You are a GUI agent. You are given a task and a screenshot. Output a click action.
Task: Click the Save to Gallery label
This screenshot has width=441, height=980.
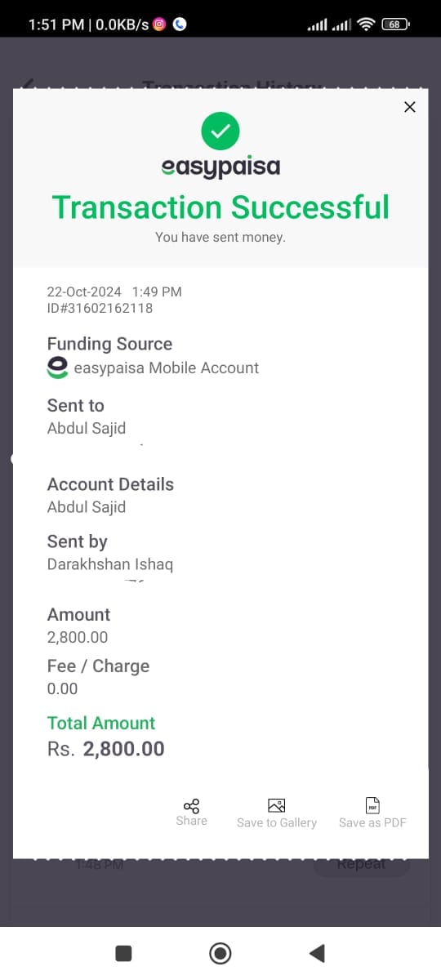tap(276, 822)
